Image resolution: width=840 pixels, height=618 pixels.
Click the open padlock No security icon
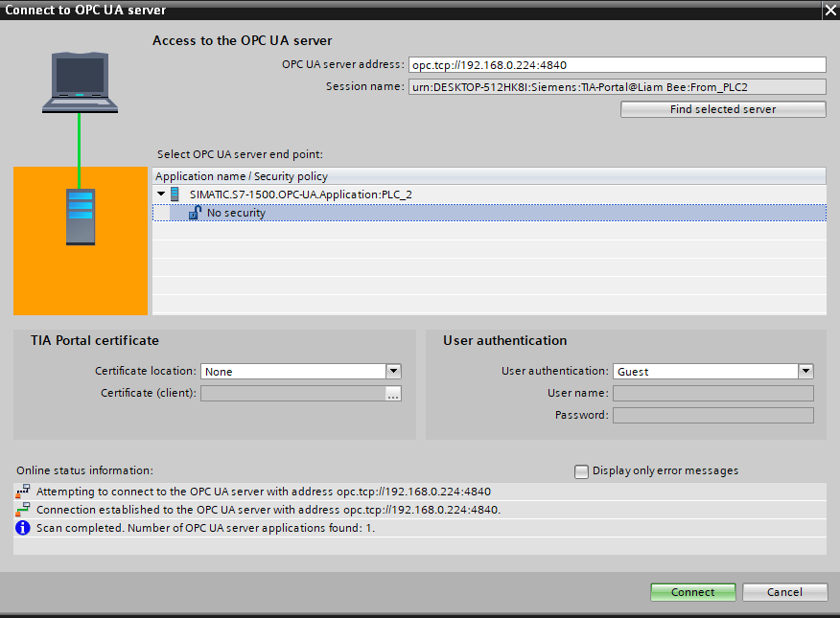click(195, 213)
